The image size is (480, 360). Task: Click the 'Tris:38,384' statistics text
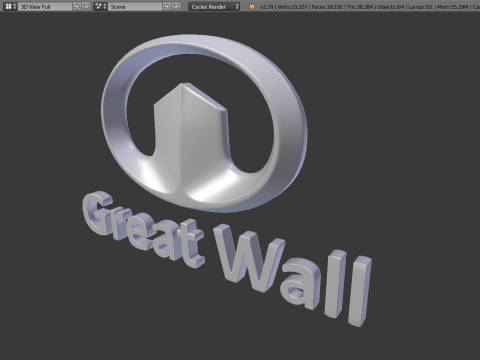click(359, 7)
